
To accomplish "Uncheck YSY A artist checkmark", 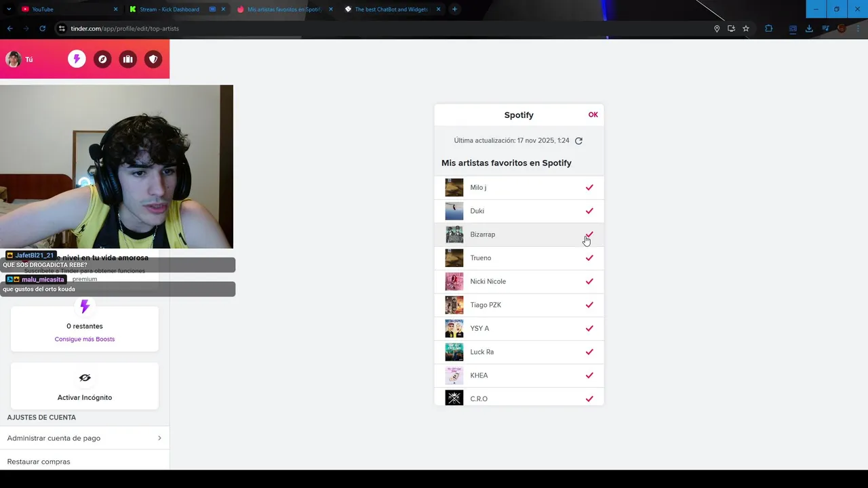I will click(x=589, y=328).
